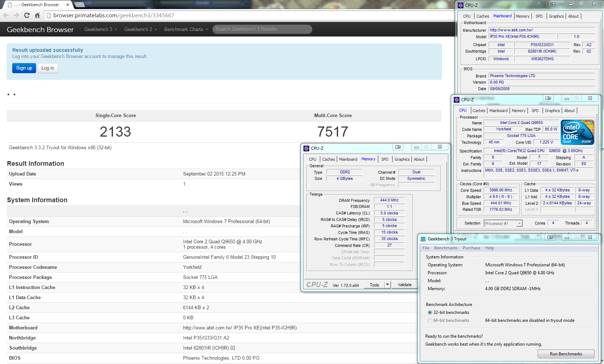Screen dimensions: 604x364
Task: Open the Benchmarks menu in Geekbench Tryout
Action: [446, 248]
